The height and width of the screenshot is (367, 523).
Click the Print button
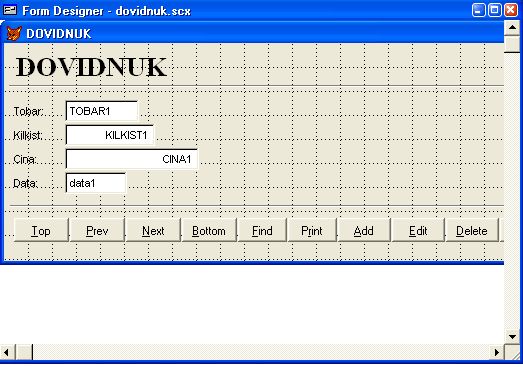(312, 230)
